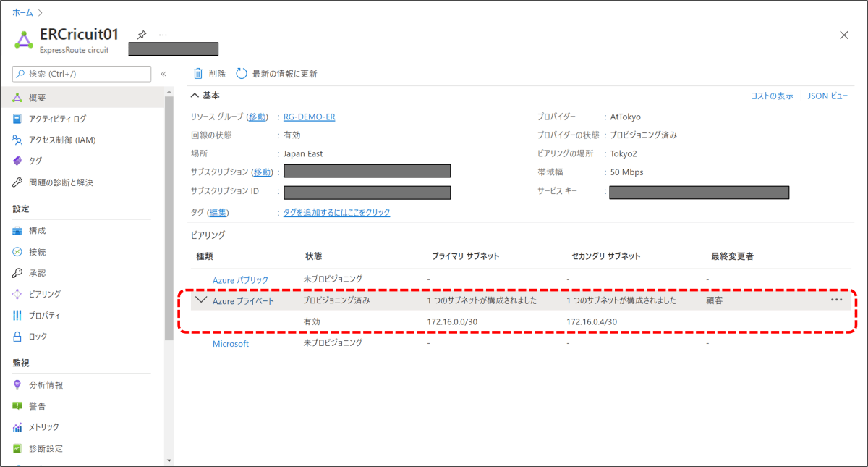Viewport: 868px width, 467px height.
Task: Select the Japan East location value
Action: point(303,153)
